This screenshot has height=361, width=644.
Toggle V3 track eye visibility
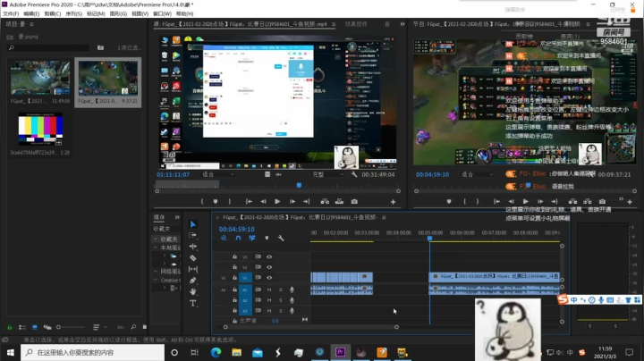pyautogui.click(x=269, y=256)
